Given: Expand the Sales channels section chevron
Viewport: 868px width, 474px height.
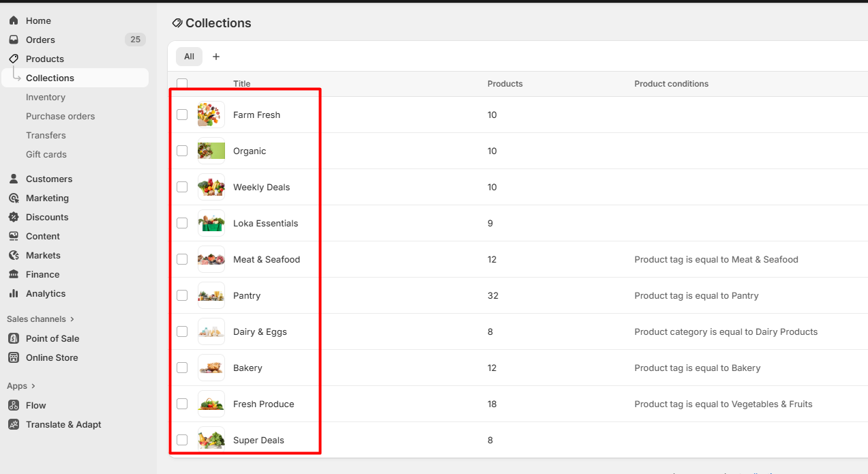Looking at the screenshot, I should 72,319.
